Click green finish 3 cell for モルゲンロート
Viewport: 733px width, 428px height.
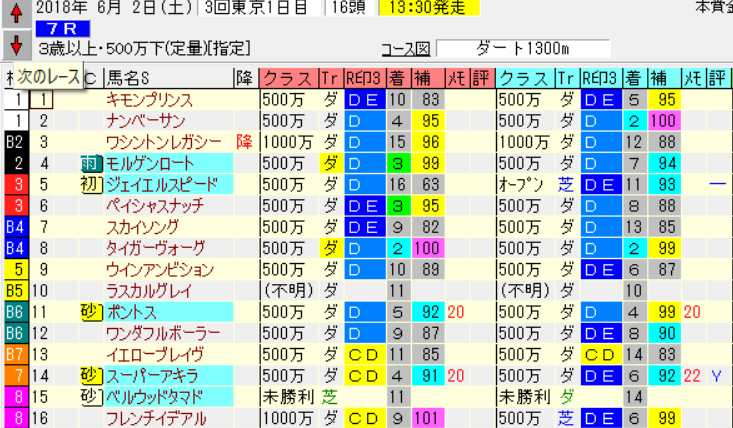click(x=398, y=164)
